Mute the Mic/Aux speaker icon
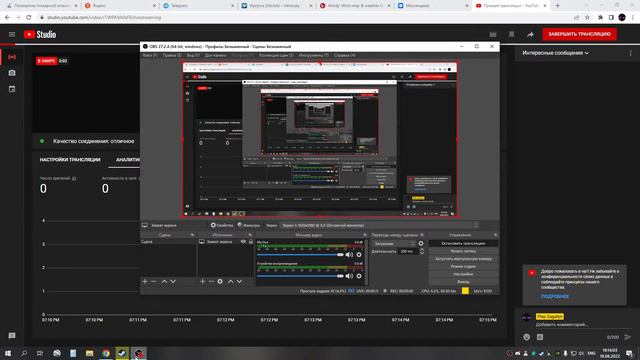Screen dimensions: 640x360 point(349,255)
